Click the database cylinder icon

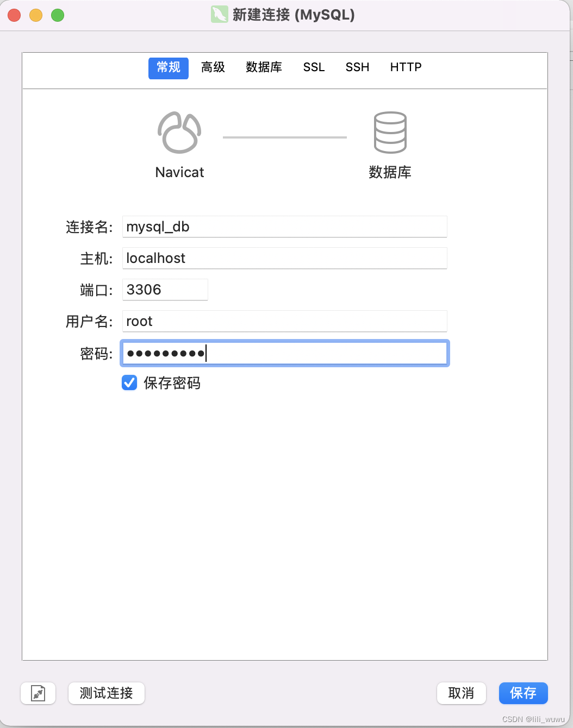(x=390, y=133)
